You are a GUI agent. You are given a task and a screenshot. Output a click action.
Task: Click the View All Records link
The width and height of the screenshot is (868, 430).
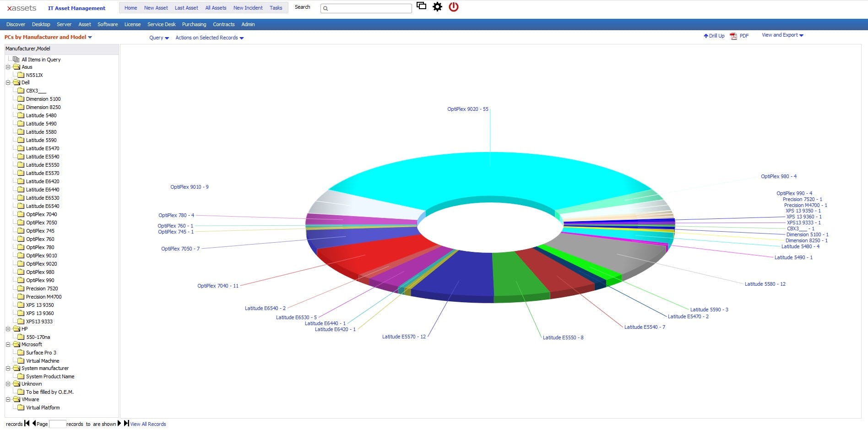[148, 424]
